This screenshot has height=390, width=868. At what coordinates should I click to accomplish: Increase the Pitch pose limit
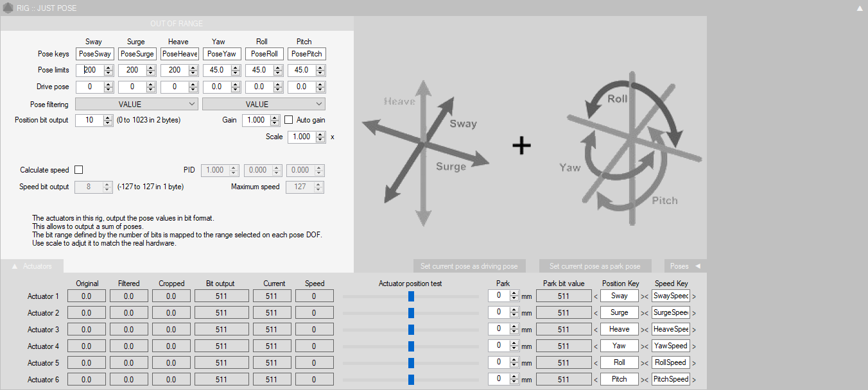(320, 67)
